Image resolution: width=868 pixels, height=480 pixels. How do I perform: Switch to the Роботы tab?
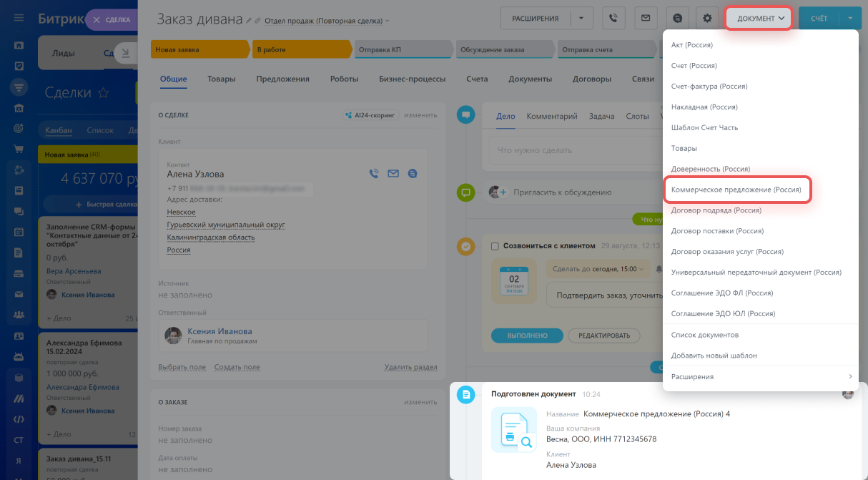344,79
